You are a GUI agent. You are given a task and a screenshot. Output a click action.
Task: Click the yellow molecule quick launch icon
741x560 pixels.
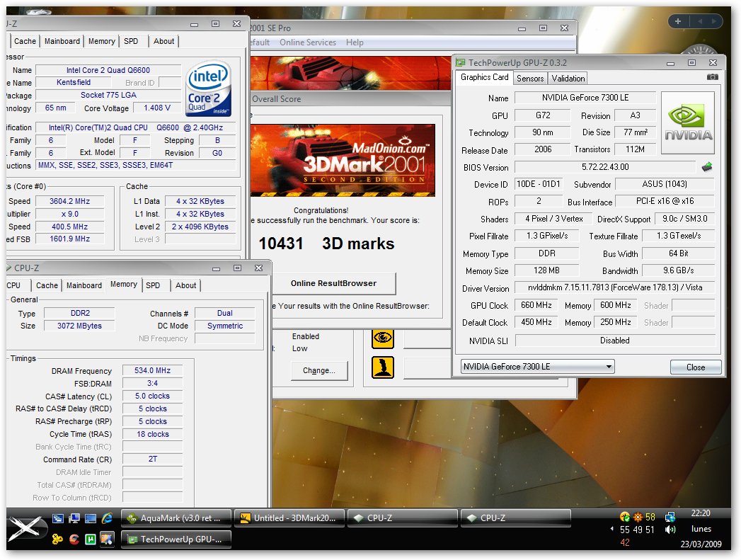[x=57, y=539]
